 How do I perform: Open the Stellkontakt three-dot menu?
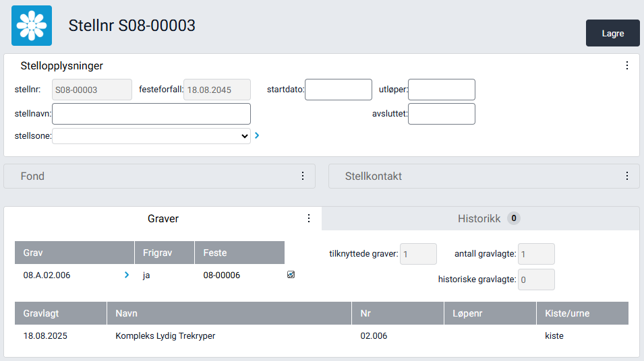626,176
